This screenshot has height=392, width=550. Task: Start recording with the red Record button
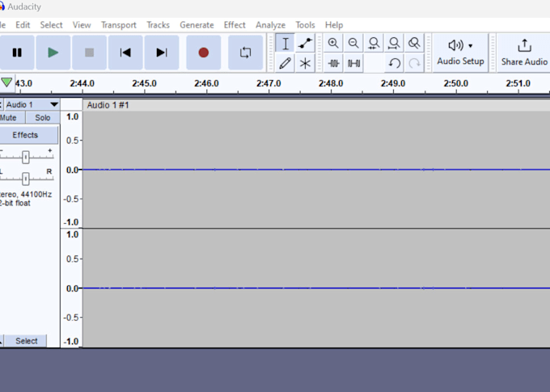(204, 53)
